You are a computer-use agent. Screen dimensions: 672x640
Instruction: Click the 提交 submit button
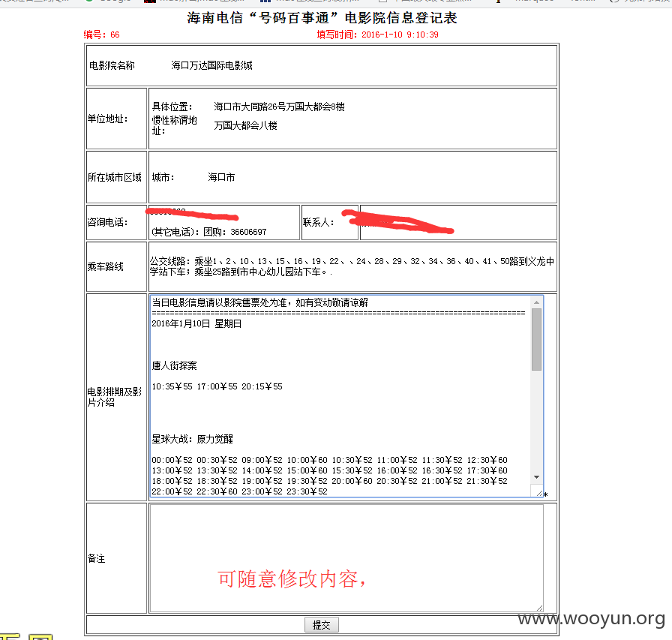(322, 625)
